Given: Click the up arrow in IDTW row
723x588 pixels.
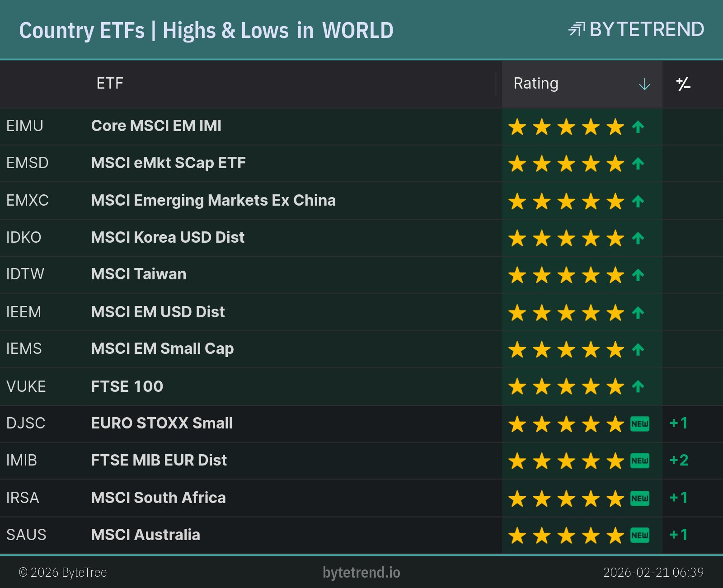Looking at the screenshot, I should pos(638,275).
